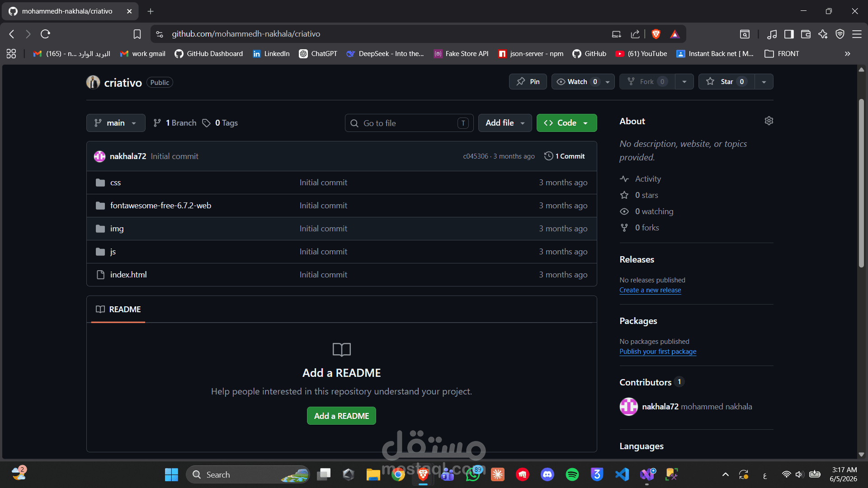This screenshot has height=488, width=868.
Task: Open the nakhala72 avatar in commit bar
Action: tap(99, 156)
